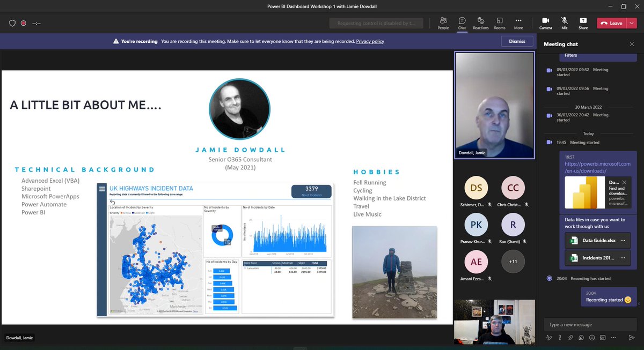Click the back arrow in the Power BI report
Viewport: 644px width, 350px height.
tap(112, 202)
